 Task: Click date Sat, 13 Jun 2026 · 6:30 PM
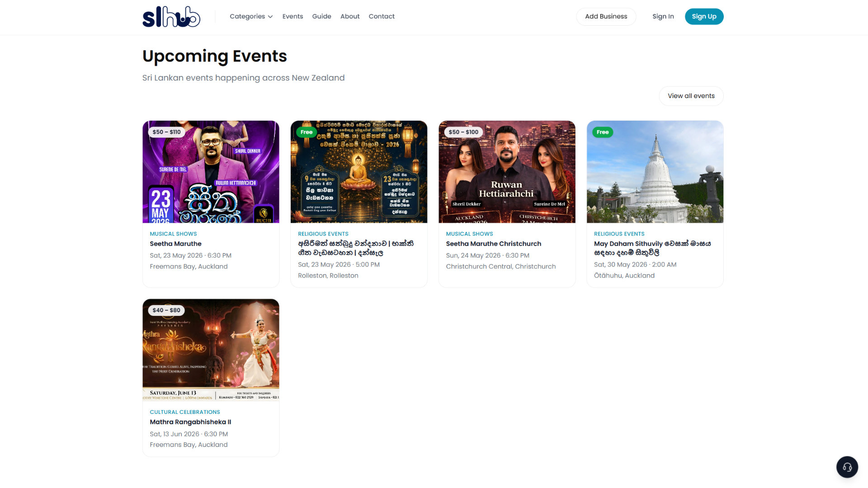[x=189, y=434]
